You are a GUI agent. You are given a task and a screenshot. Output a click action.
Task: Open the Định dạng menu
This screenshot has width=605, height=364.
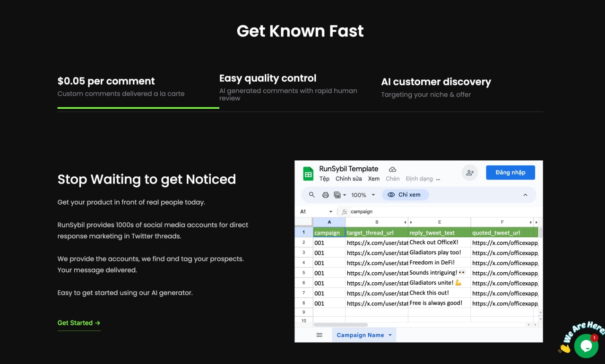pos(419,179)
